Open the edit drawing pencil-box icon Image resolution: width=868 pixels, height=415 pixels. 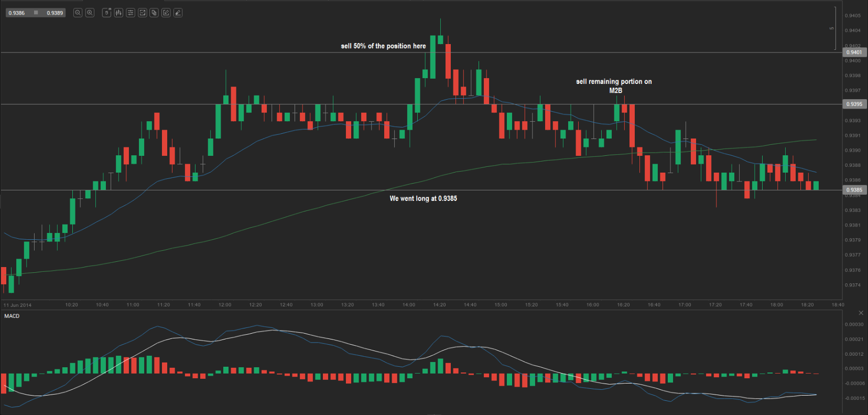point(166,13)
